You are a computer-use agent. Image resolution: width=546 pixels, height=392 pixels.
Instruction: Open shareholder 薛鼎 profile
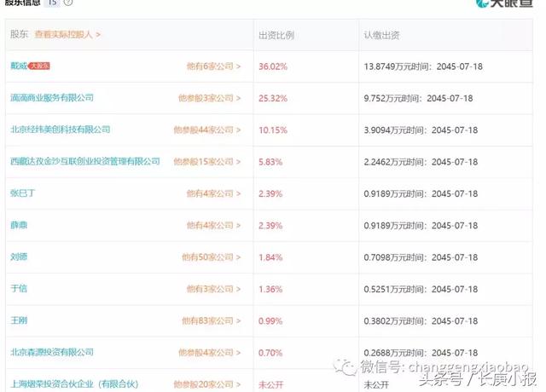[x=19, y=225]
